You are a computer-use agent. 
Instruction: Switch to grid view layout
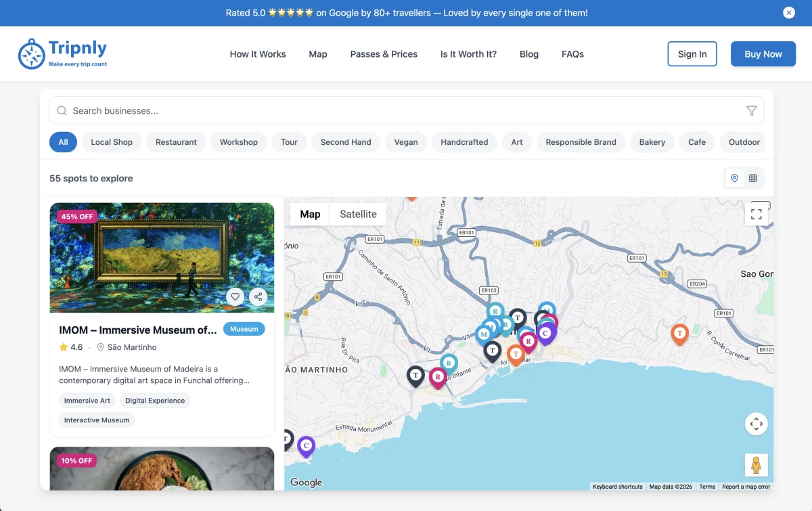click(753, 178)
